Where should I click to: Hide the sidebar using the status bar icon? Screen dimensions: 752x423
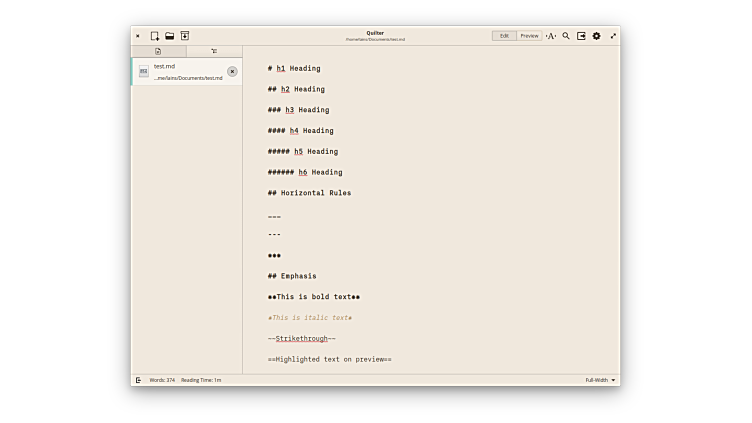[x=138, y=380]
